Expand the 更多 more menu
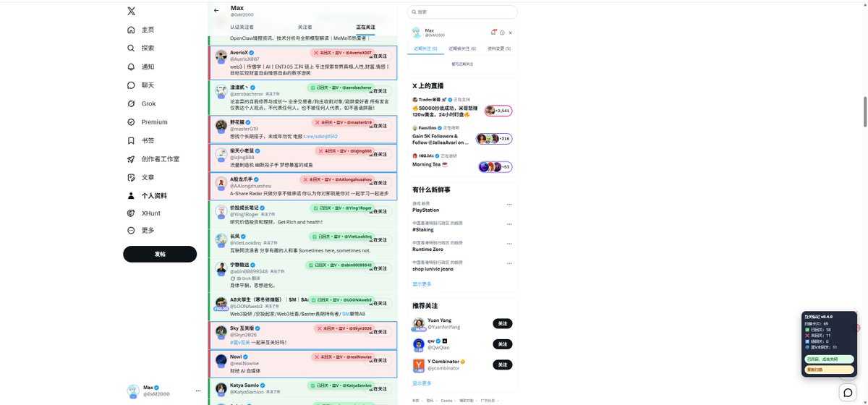This screenshot has height=405, width=868. coord(141,230)
